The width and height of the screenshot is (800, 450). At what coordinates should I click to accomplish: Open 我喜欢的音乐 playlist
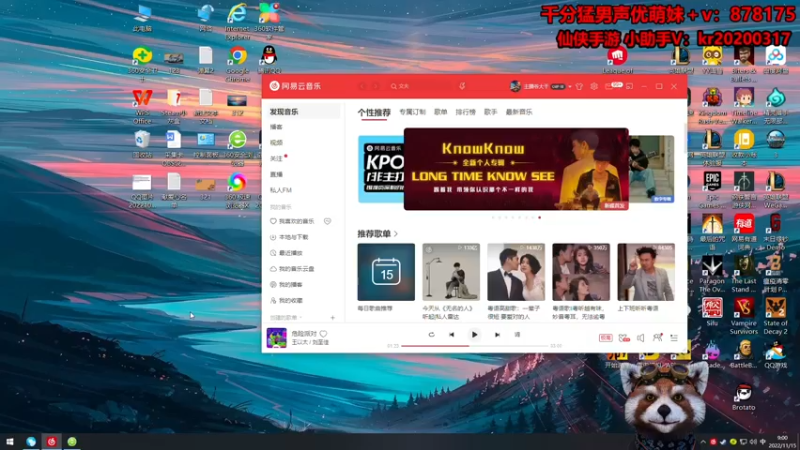tap(293, 221)
